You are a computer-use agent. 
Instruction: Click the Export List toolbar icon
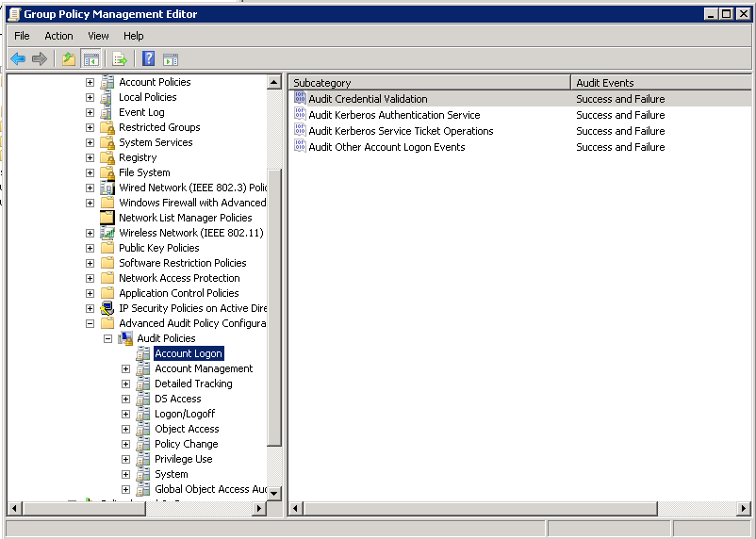[120, 59]
